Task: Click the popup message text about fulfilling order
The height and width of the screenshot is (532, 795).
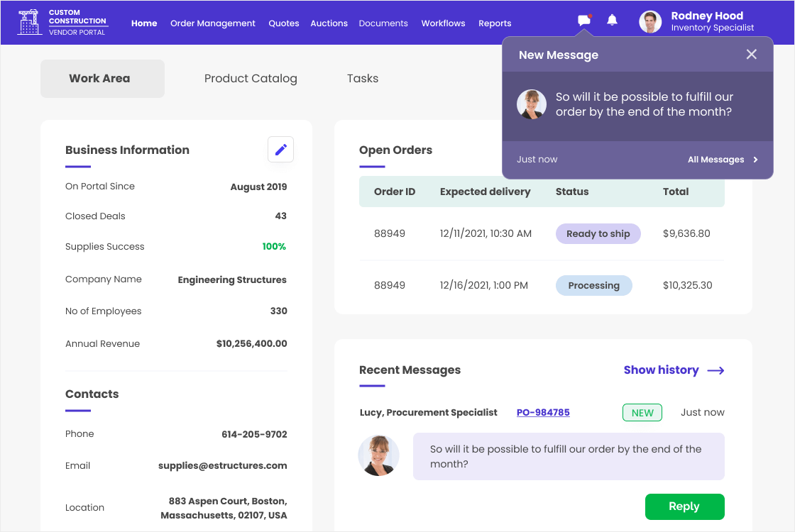Action: tap(644, 104)
